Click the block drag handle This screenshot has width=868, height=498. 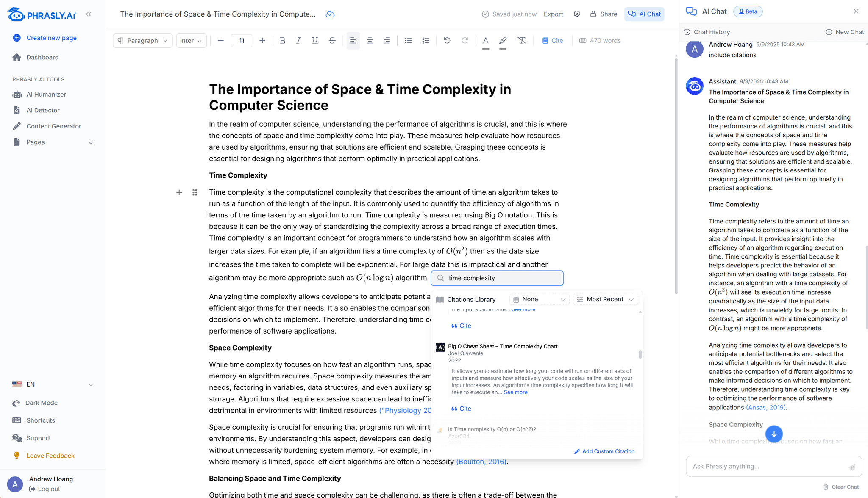point(195,193)
